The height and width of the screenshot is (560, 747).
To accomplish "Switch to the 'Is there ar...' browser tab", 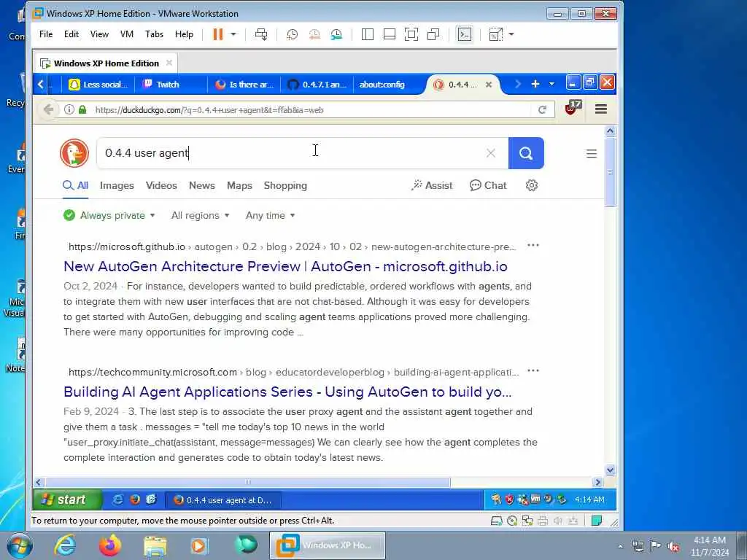I will (244, 85).
